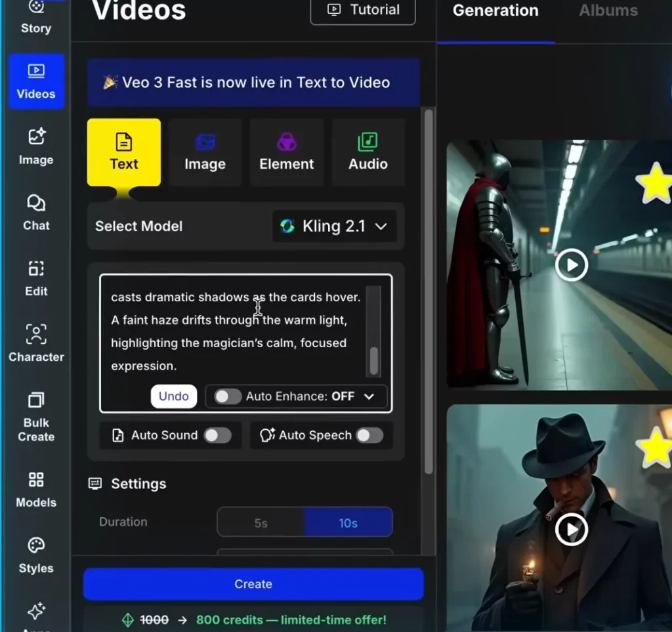Screen dimensions: 672x632
Task: Open the Chat sidebar icon
Action: pos(36,212)
